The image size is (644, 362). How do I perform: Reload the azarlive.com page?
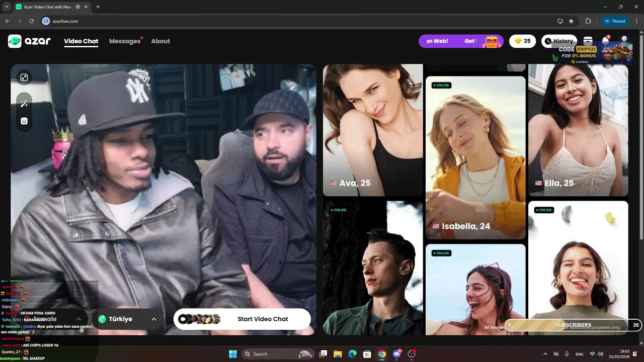[31, 21]
